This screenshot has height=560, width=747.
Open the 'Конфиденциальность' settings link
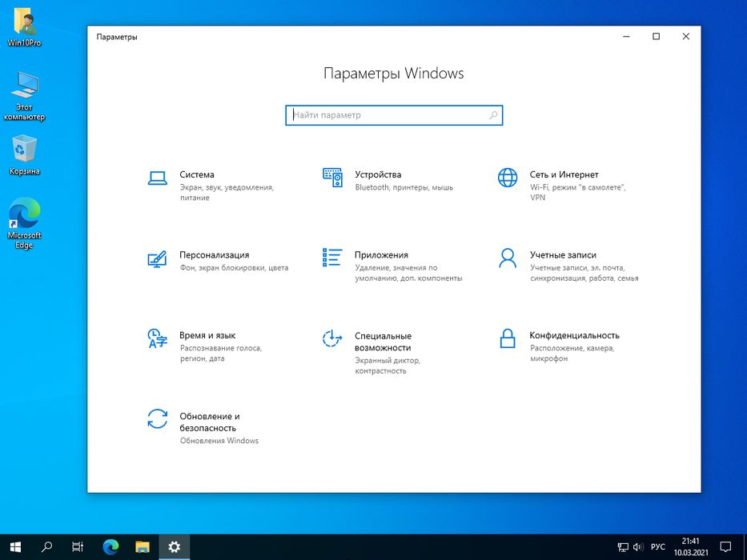pyautogui.click(x=574, y=335)
